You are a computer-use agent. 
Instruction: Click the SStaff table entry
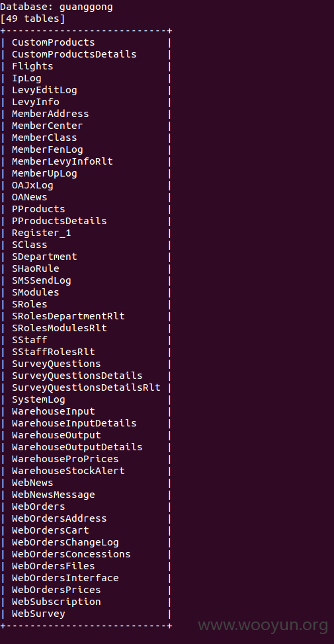pyautogui.click(x=30, y=340)
